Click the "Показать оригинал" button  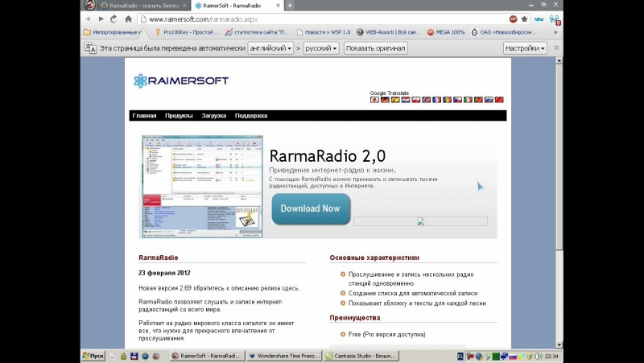pos(375,48)
